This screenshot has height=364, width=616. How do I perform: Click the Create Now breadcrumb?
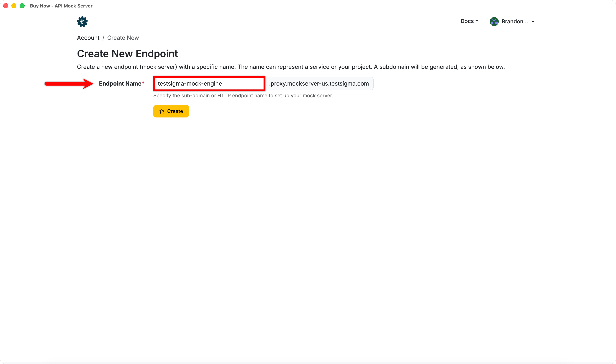click(x=123, y=38)
